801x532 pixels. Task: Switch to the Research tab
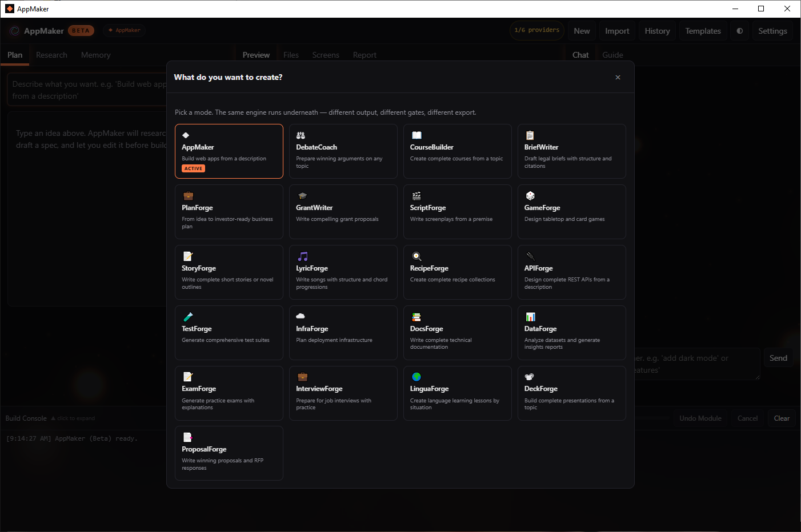tap(51, 55)
